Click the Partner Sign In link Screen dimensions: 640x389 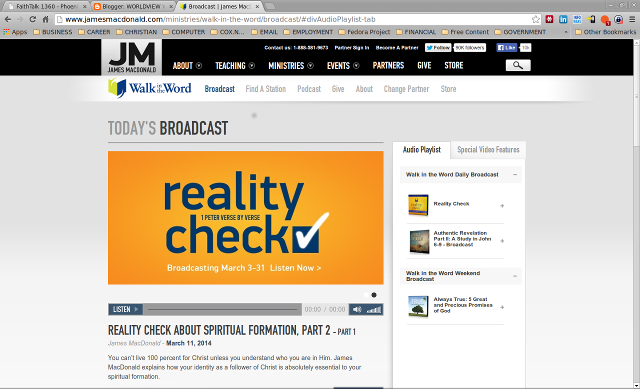[x=352, y=48]
